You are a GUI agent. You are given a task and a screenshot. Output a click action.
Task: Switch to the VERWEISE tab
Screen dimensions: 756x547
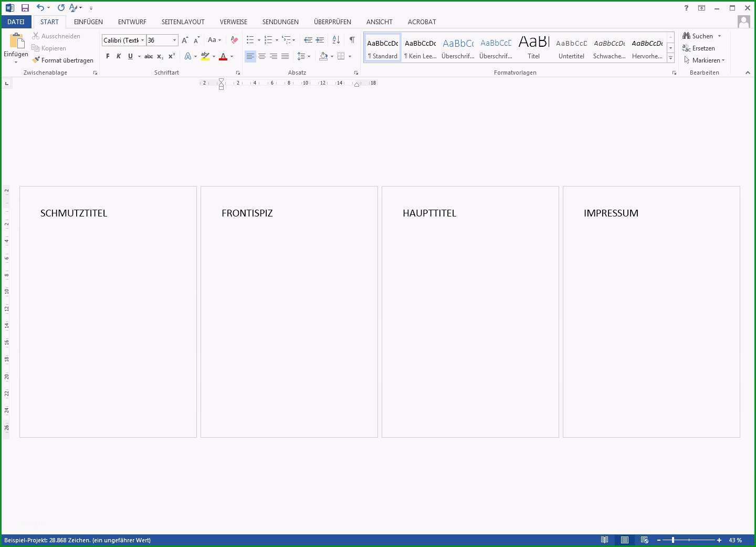point(234,22)
